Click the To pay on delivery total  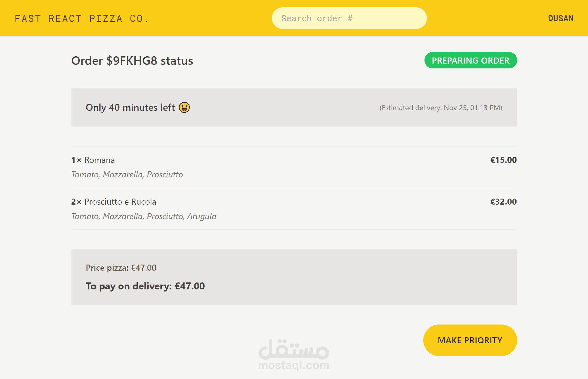(x=145, y=286)
